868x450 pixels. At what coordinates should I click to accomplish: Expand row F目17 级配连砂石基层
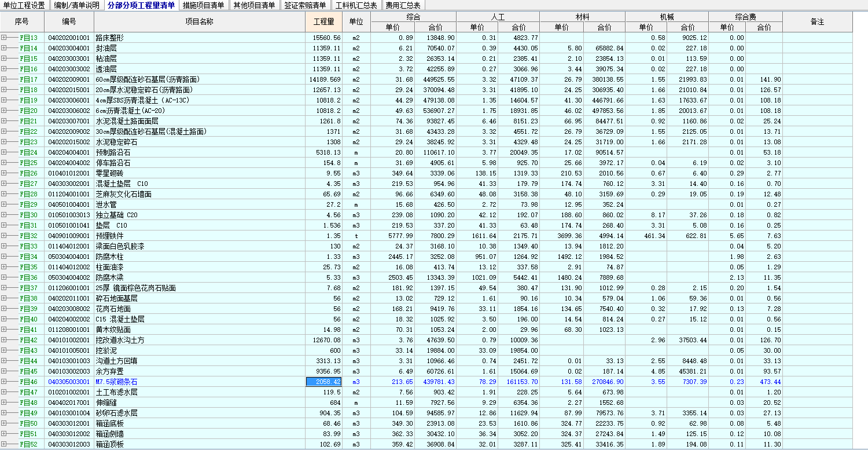click(x=3, y=79)
